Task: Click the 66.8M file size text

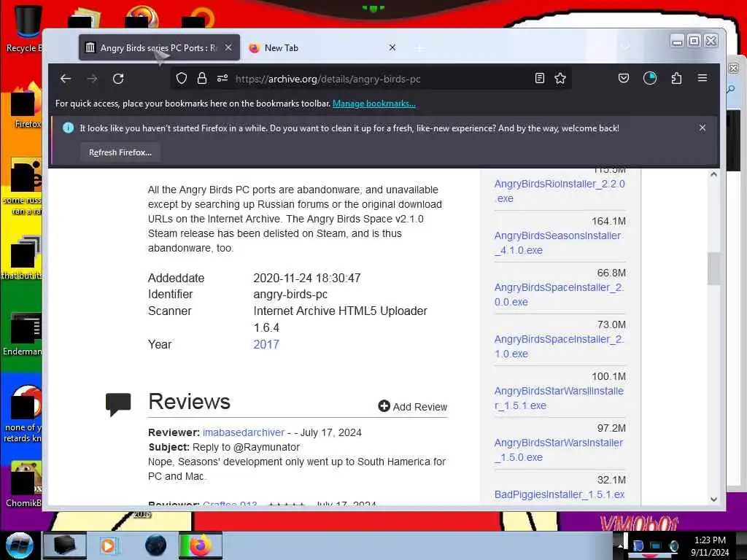Action: tap(611, 273)
